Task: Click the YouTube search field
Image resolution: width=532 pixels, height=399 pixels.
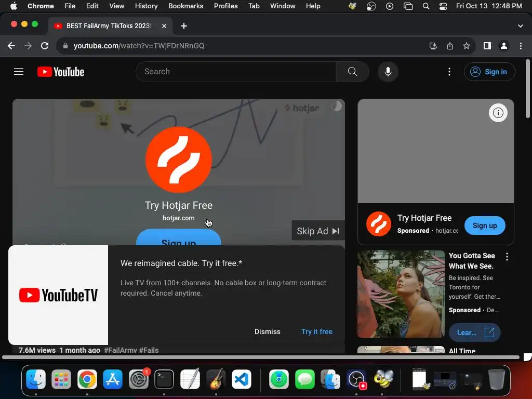Action: [236, 72]
